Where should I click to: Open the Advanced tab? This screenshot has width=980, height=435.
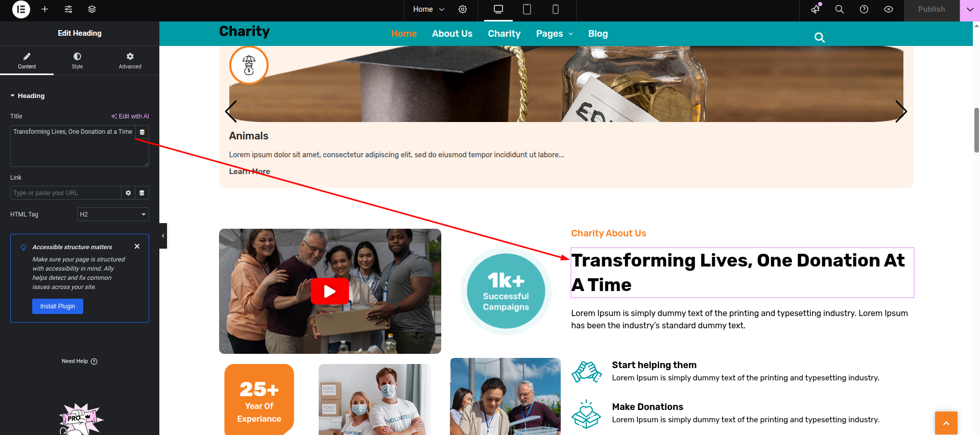tap(130, 60)
